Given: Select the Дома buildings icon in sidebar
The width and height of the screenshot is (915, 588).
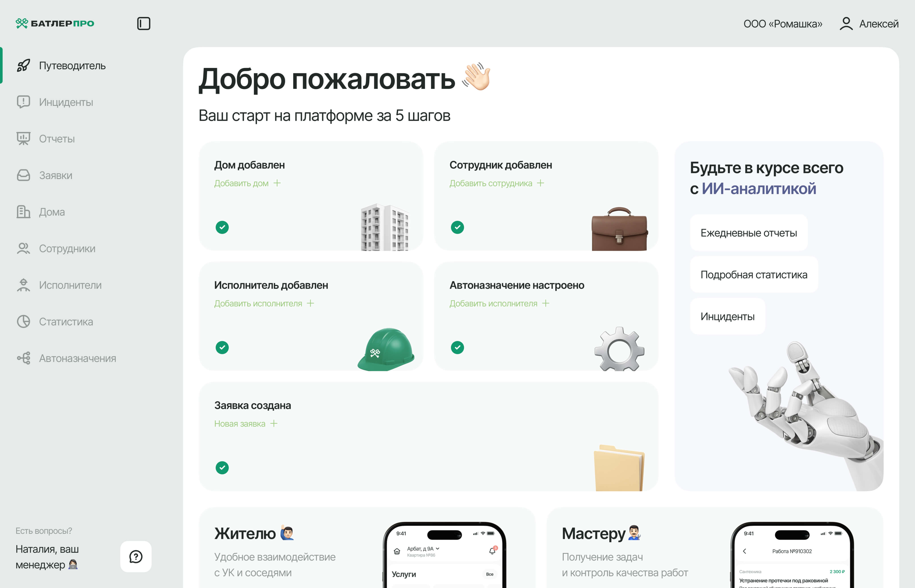Looking at the screenshot, I should click(x=23, y=212).
